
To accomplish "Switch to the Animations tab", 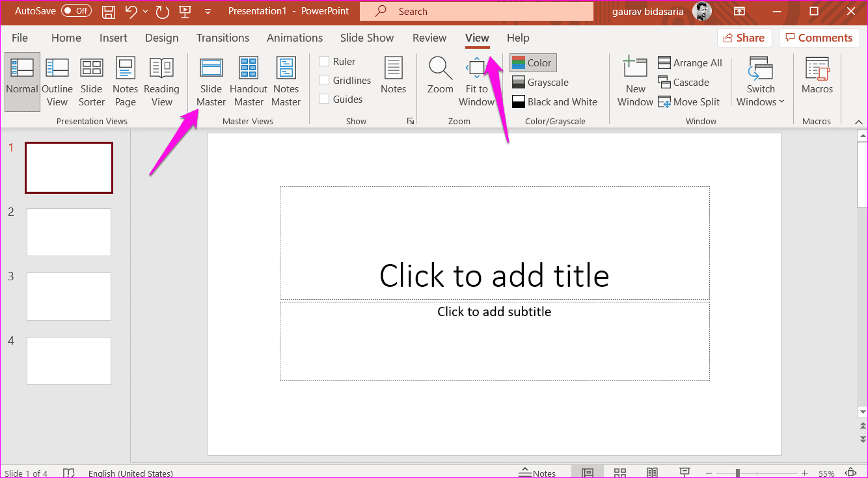I will click(295, 38).
